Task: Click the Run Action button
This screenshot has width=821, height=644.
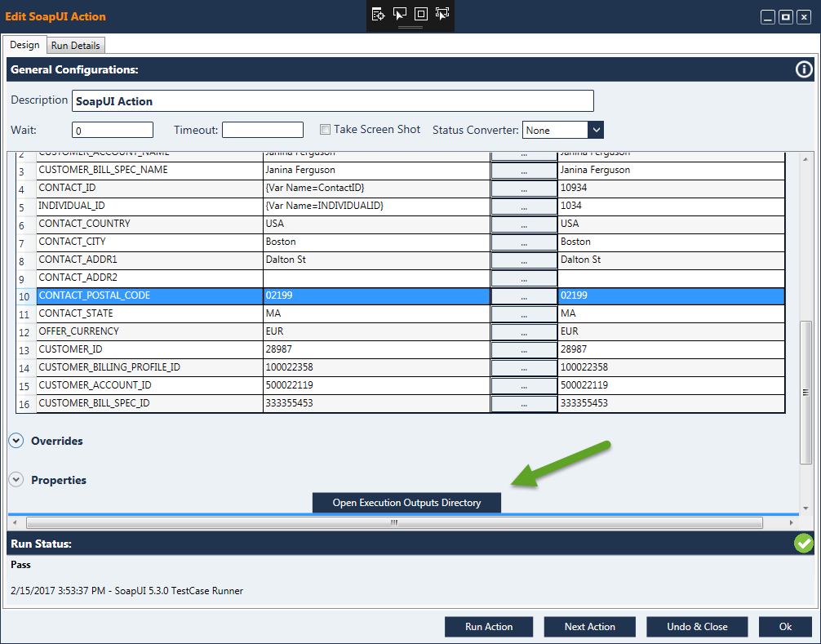Action: [x=489, y=627]
